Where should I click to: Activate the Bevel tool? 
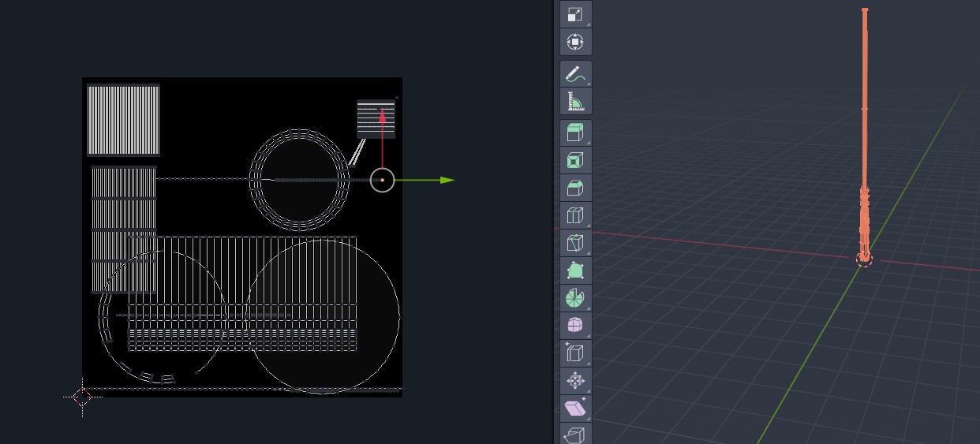575,188
